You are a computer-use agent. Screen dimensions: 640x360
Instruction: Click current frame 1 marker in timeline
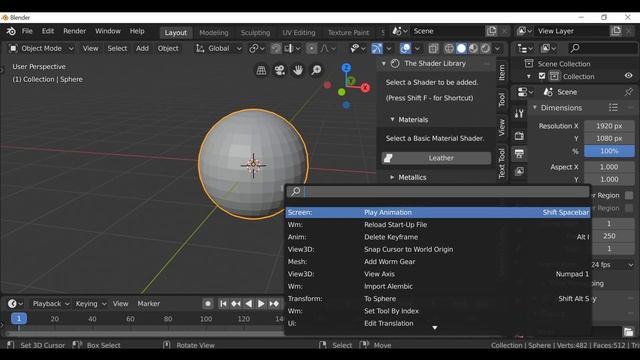(x=19, y=319)
